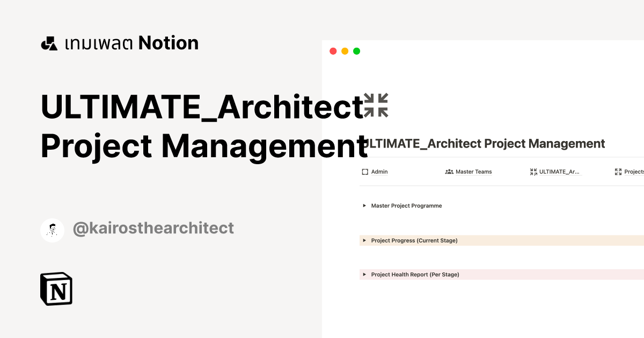Click the Master Teams people icon
The height and width of the screenshot is (338, 644).
point(449,172)
